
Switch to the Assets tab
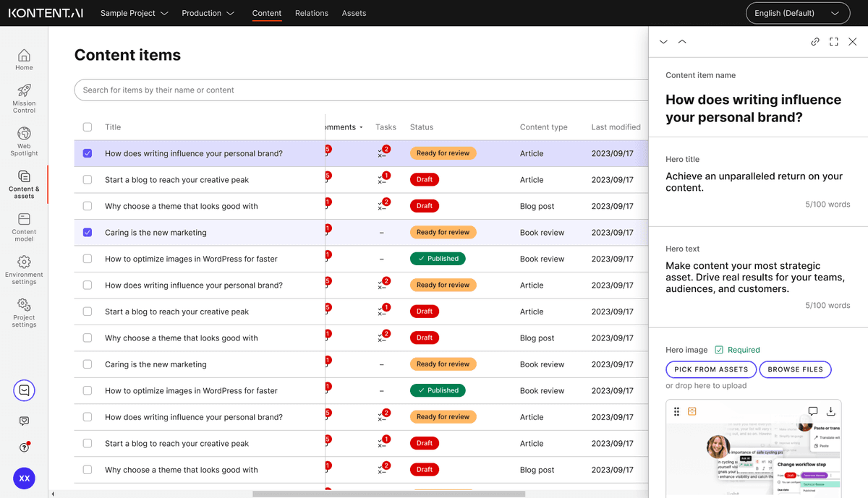[354, 13]
